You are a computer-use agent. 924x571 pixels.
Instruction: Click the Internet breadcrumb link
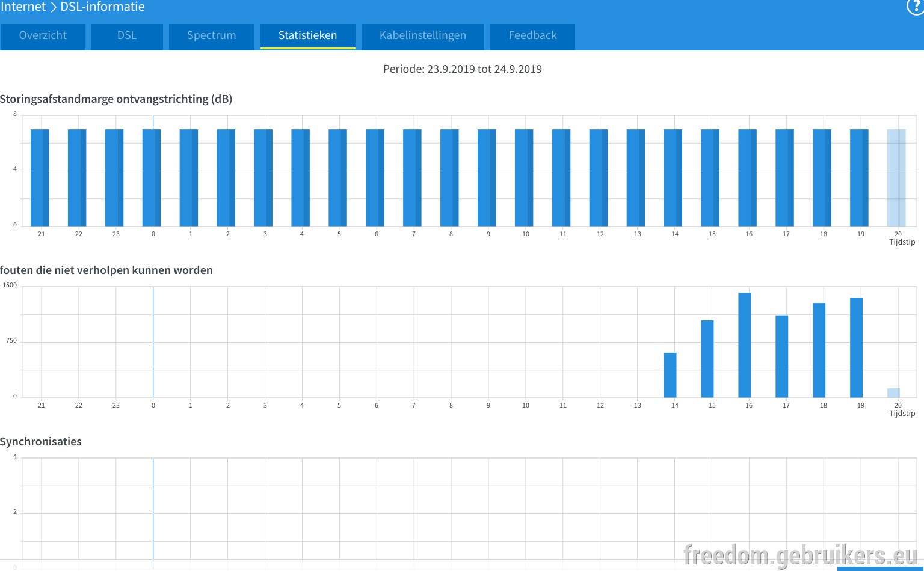coord(23,7)
